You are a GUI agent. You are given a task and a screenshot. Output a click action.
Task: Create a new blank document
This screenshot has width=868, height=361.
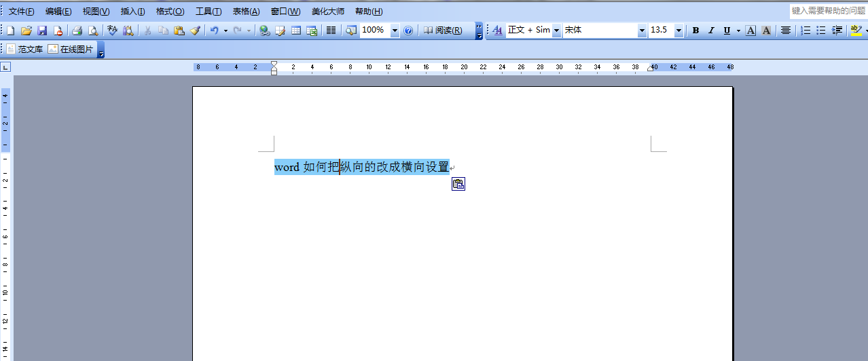(10, 31)
